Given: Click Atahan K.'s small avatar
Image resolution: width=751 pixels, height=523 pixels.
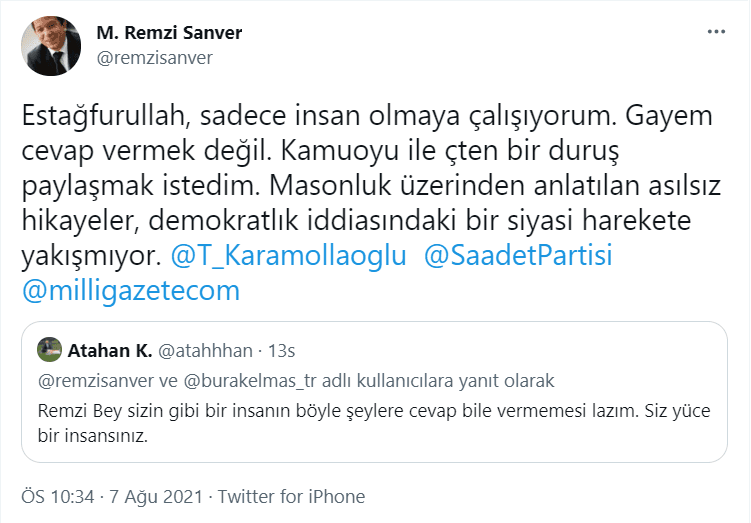Looking at the screenshot, I should [49, 350].
